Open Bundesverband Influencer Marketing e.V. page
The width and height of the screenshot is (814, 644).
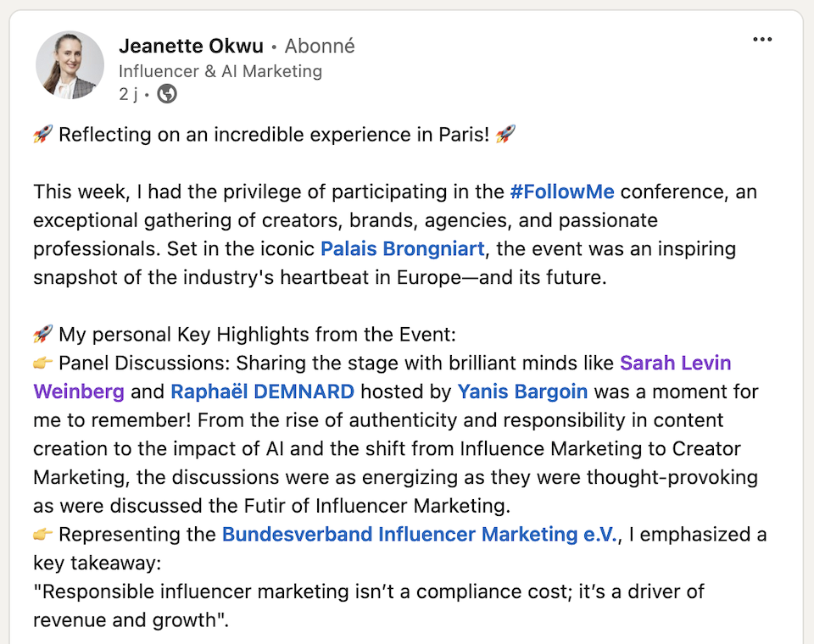click(420, 535)
